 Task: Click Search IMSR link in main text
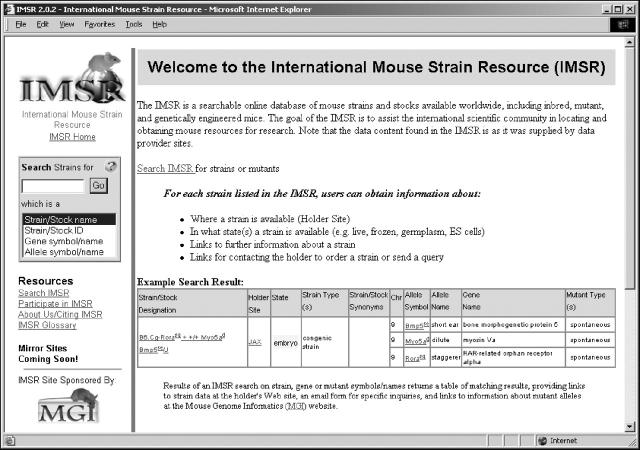coord(165,168)
